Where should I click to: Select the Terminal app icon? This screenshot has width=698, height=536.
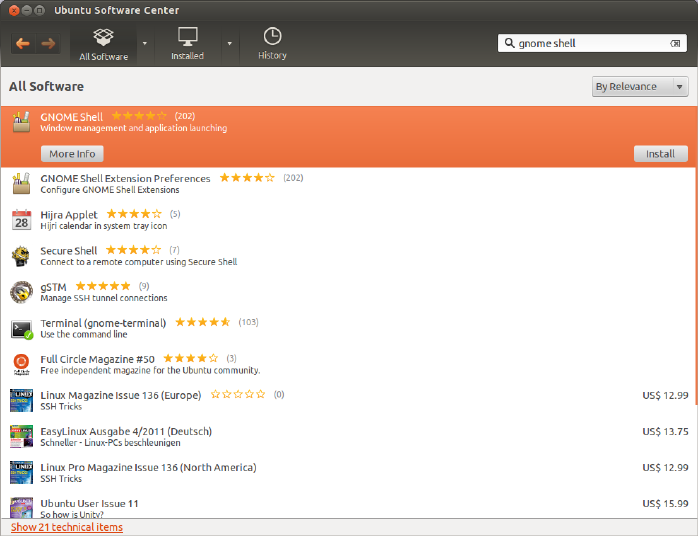21,329
